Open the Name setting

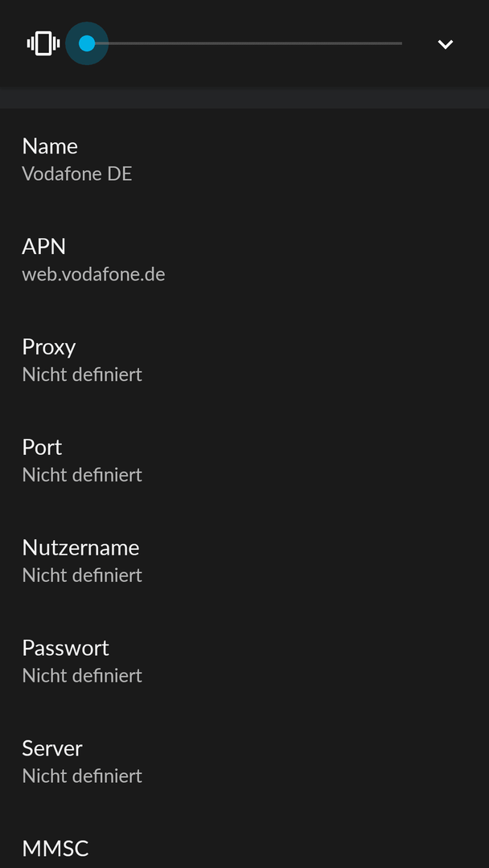click(x=244, y=159)
